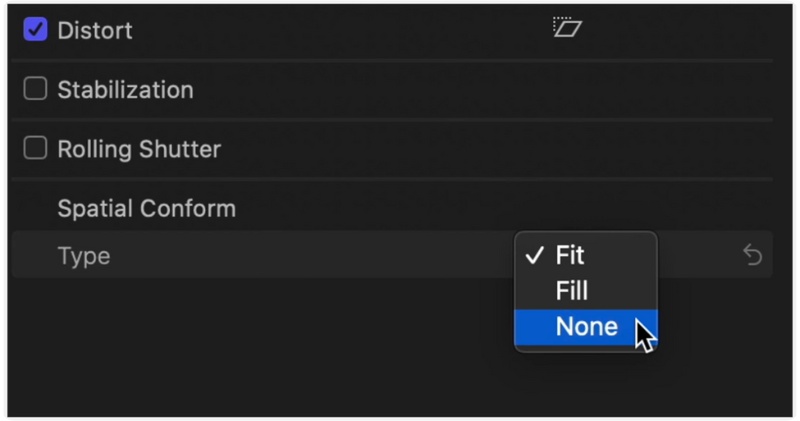Click the Distort onscreen controls icon
Viewport: 800px width, 421px height.
click(x=567, y=28)
